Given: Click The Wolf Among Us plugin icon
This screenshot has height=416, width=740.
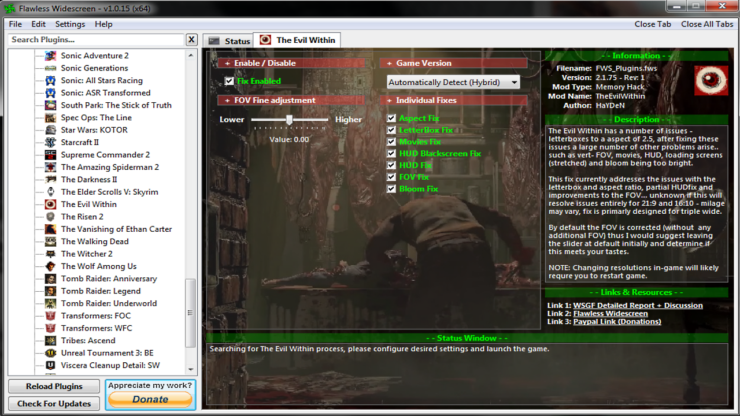Looking at the screenshot, I should click(50, 266).
